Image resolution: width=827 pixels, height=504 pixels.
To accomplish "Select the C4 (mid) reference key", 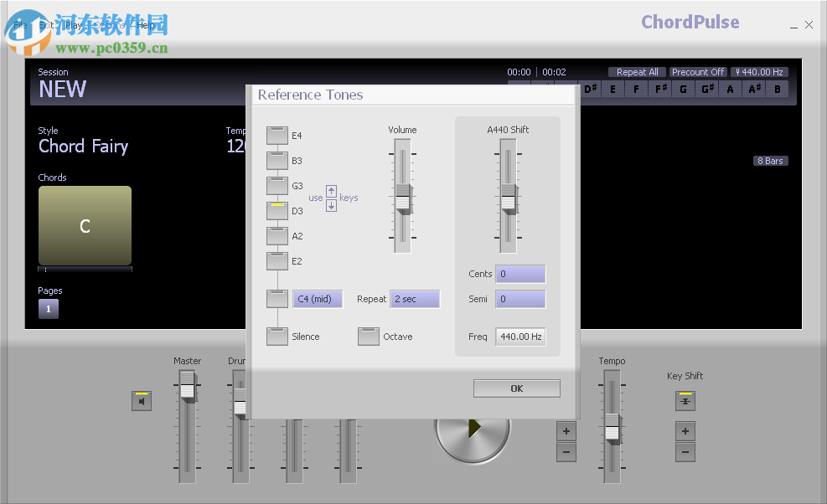I will 277,298.
